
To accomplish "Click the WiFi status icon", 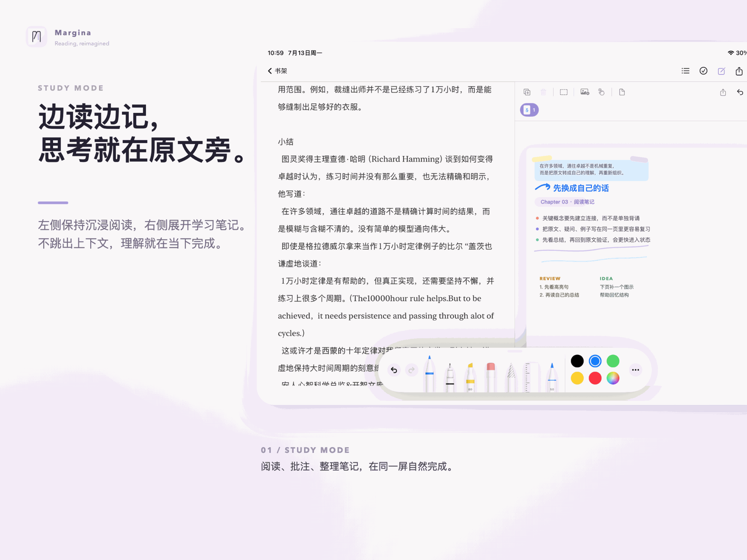I will point(730,53).
